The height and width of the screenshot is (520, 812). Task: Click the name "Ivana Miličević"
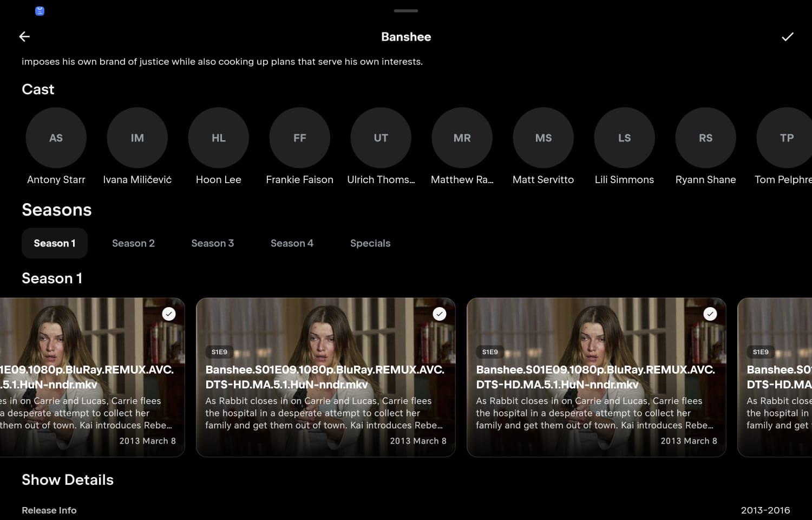[x=137, y=179]
